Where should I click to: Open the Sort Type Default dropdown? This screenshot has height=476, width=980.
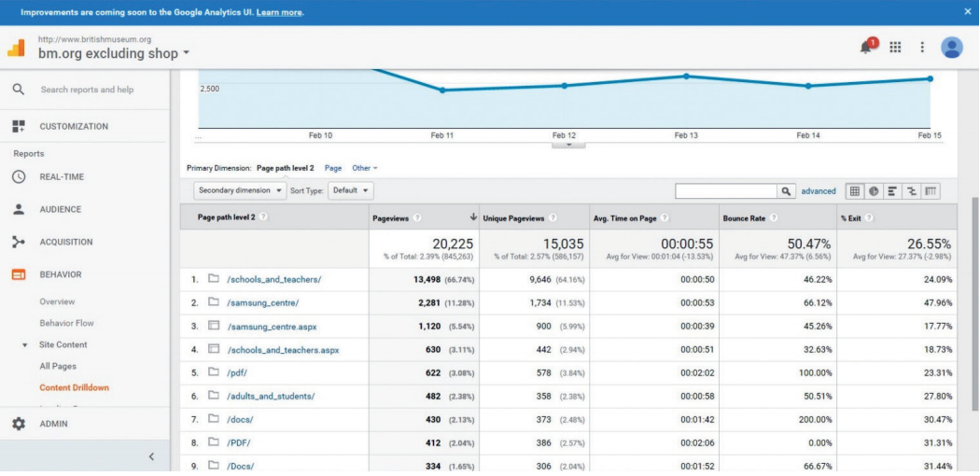[350, 190]
